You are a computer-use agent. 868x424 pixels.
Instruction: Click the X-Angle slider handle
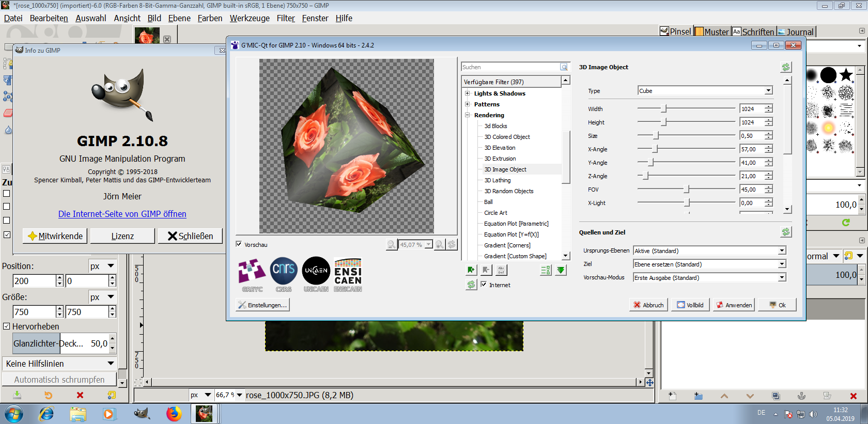point(655,149)
